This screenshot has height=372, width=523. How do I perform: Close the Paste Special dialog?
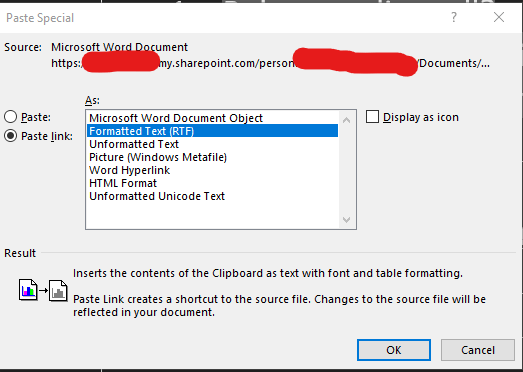[x=499, y=17]
